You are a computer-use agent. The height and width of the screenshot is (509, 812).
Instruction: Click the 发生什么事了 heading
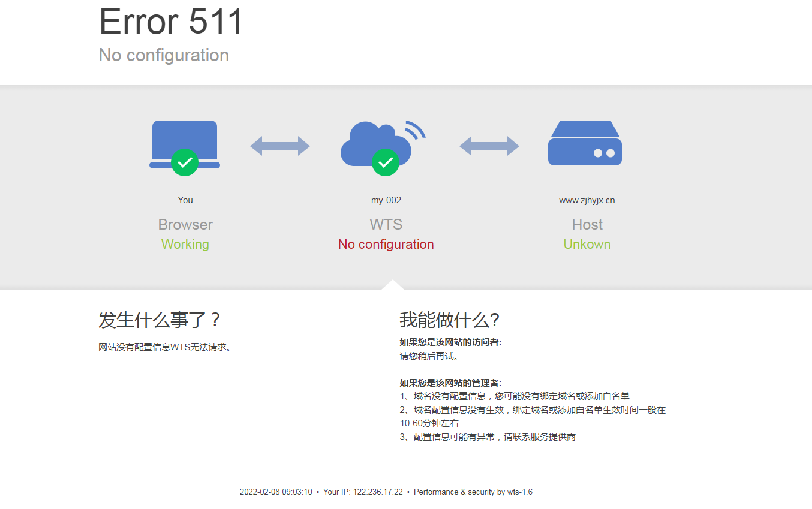tap(160, 320)
